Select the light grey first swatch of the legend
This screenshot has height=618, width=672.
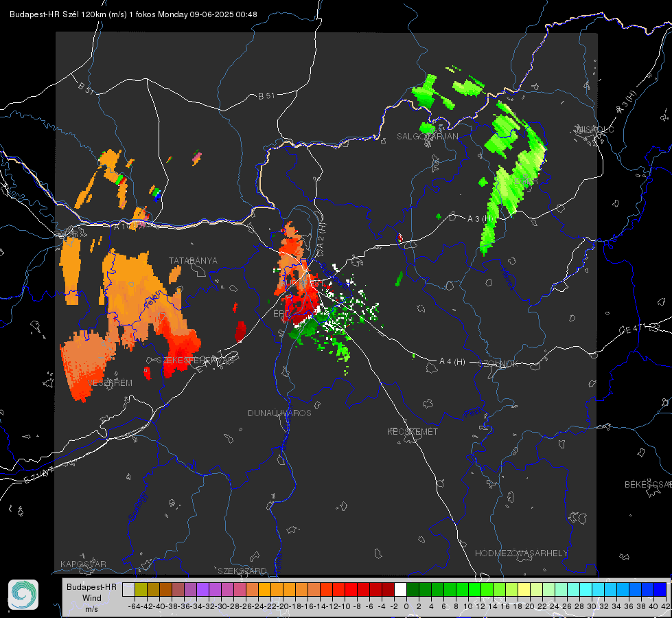pos(128,589)
